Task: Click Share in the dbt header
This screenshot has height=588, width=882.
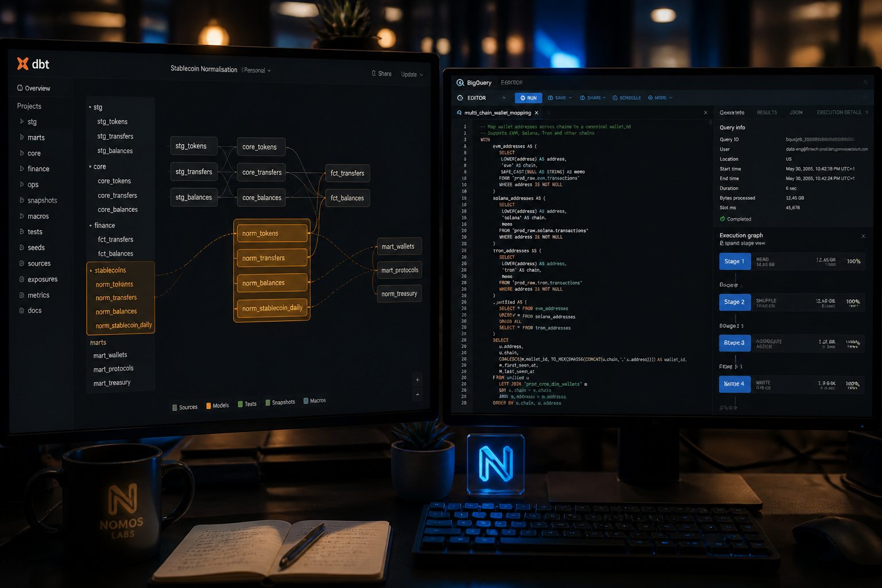Action: pos(381,73)
